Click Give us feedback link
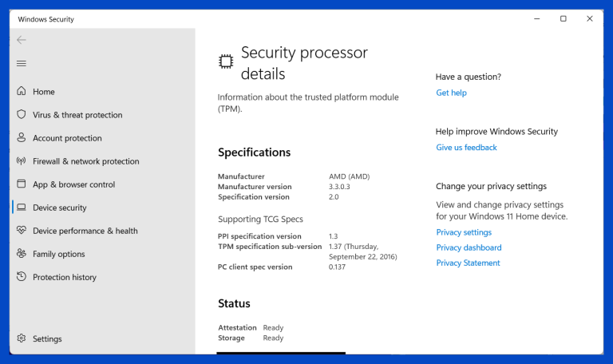Viewport: 613px width, 364px height. coord(466,148)
